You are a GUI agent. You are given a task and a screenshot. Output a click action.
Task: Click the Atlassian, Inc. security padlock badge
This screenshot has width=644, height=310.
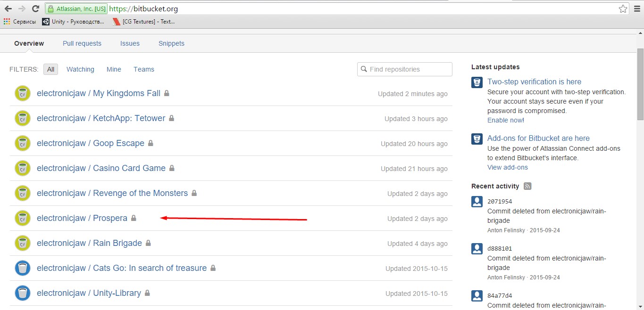[x=76, y=8]
